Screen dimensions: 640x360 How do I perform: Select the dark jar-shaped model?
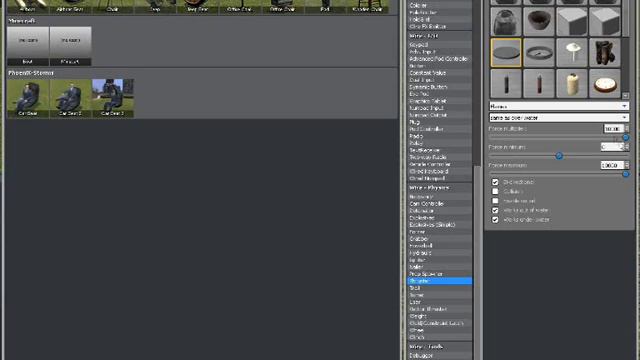506,21
